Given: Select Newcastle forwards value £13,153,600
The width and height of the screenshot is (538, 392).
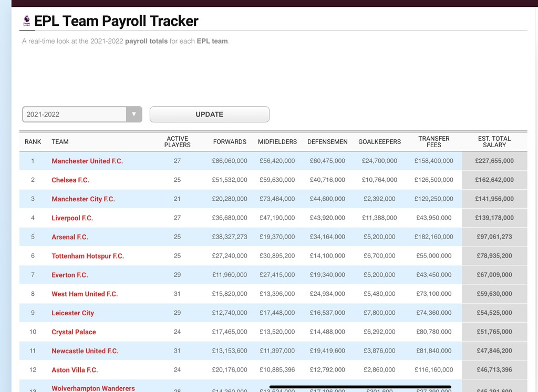Looking at the screenshot, I should pyautogui.click(x=230, y=351).
